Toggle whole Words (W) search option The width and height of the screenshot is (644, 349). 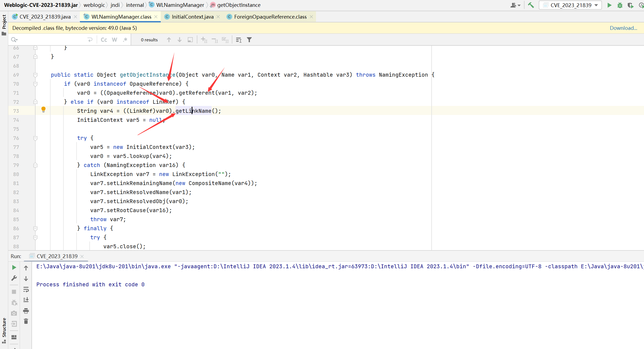tap(115, 40)
